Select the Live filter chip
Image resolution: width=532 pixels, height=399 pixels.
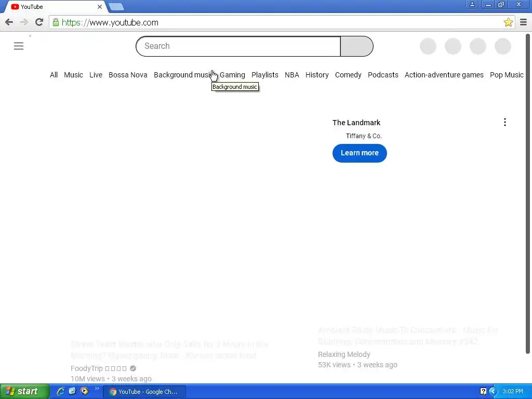click(x=96, y=75)
